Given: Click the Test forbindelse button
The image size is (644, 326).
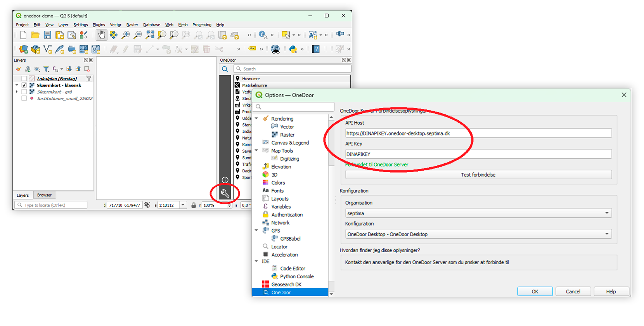Looking at the screenshot, I should (478, 175).
